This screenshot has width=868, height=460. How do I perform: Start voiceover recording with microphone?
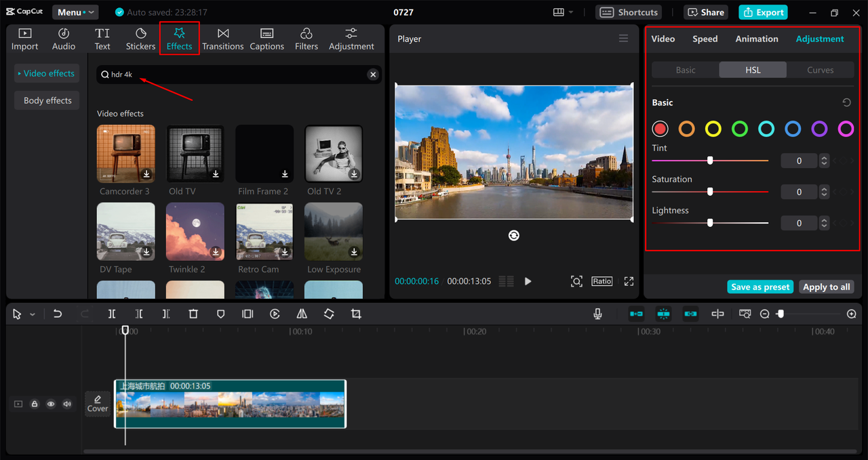[597, 314]
